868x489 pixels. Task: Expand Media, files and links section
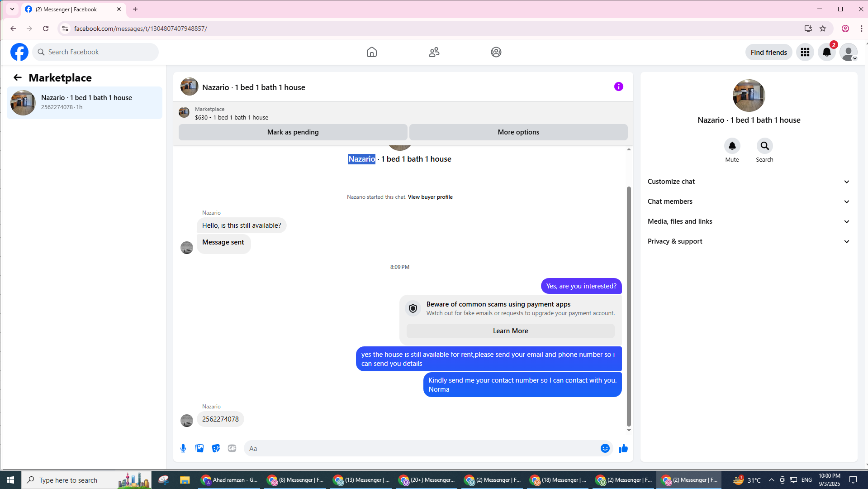[749, 221]
